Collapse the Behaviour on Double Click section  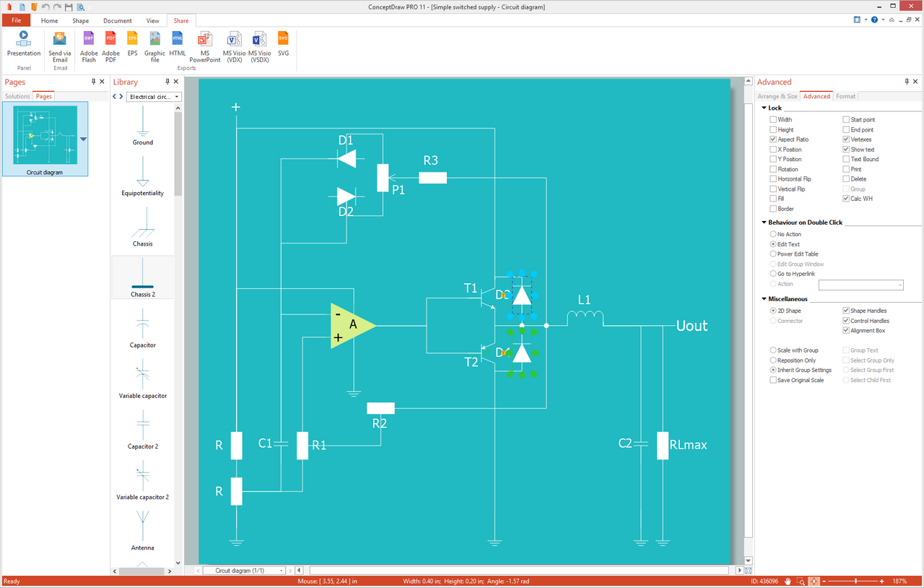pyautogui.click(x=764, y=223)
